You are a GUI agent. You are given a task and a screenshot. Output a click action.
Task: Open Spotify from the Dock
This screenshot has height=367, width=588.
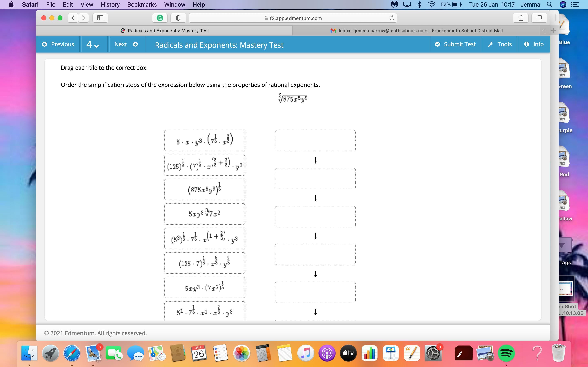pyautogui.click(x=506, y=353)
